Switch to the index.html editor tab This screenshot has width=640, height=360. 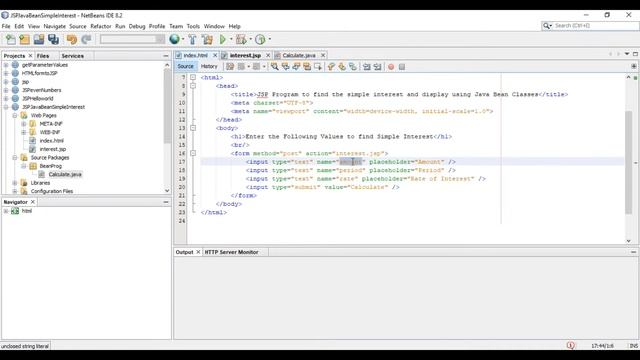196,55
